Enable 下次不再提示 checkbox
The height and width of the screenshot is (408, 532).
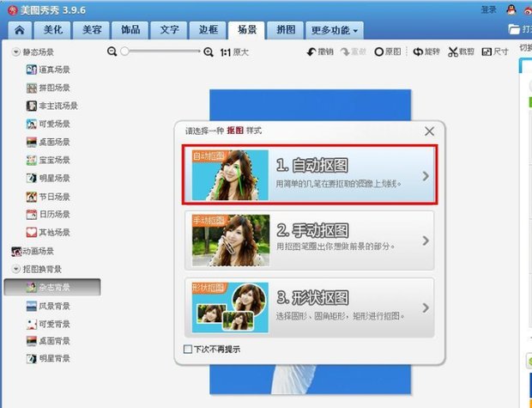point(188,350)
